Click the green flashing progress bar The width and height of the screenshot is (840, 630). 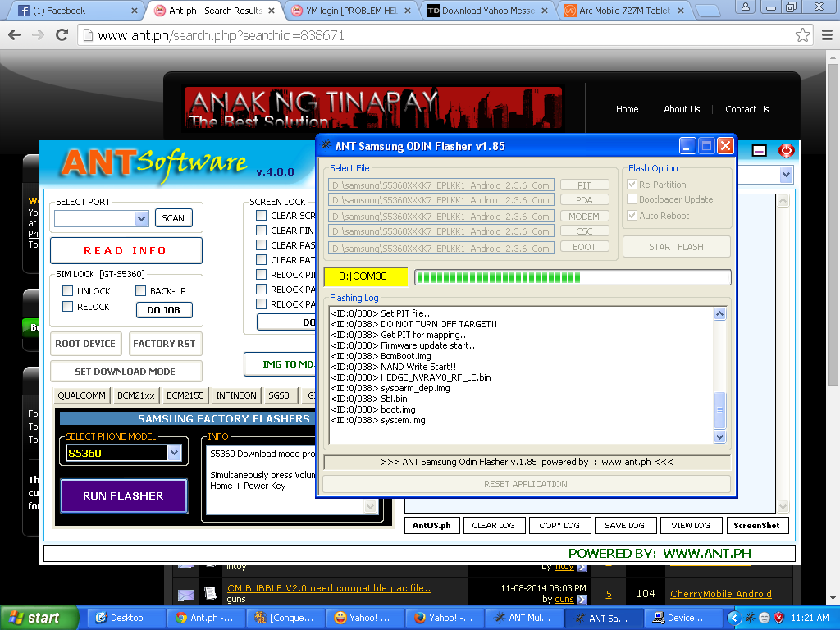click(572, 277)
